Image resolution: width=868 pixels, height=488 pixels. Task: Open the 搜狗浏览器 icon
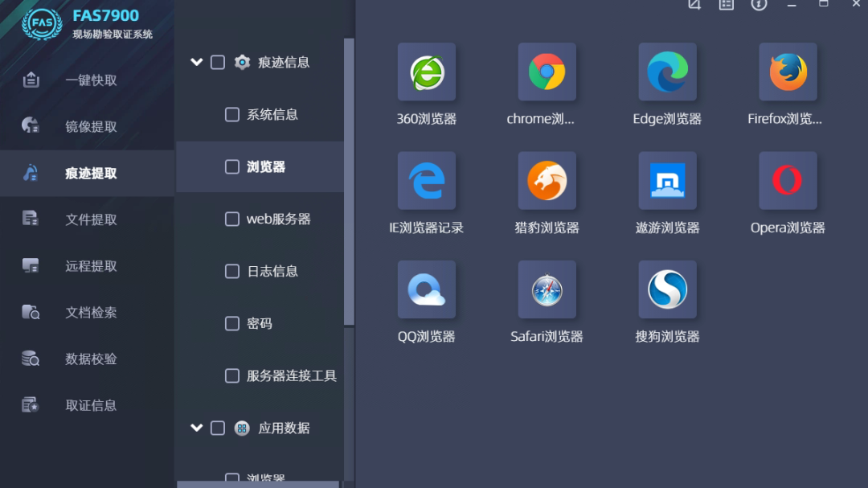coord(667,289)
